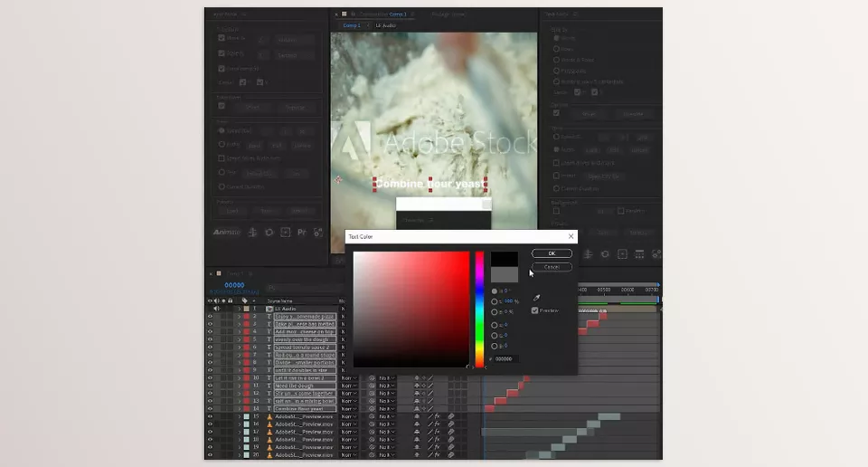The image size is (868, 467).
Task: Select the Footage (none) panel tab
Action: [x=448, y=14]
